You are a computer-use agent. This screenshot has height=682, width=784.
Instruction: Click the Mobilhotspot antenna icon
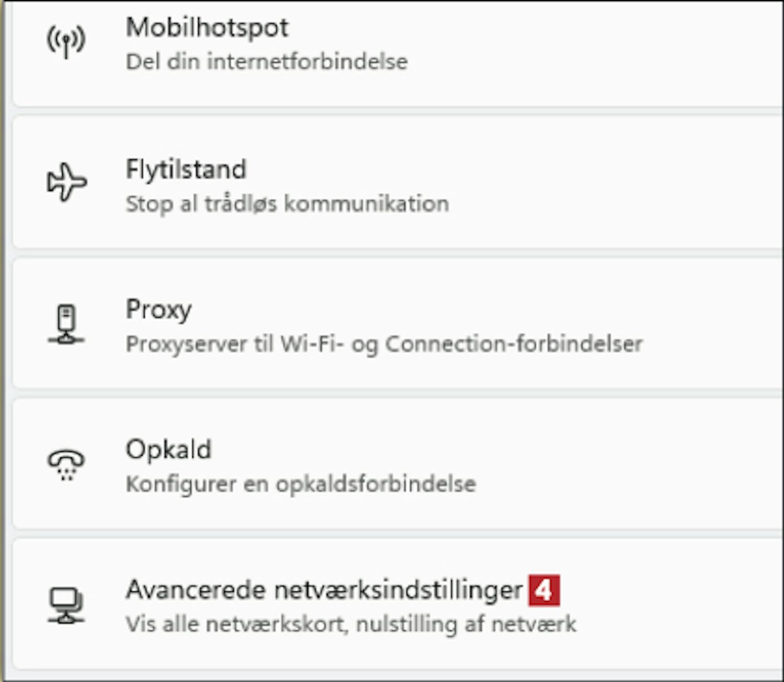(x=66, y=41)
